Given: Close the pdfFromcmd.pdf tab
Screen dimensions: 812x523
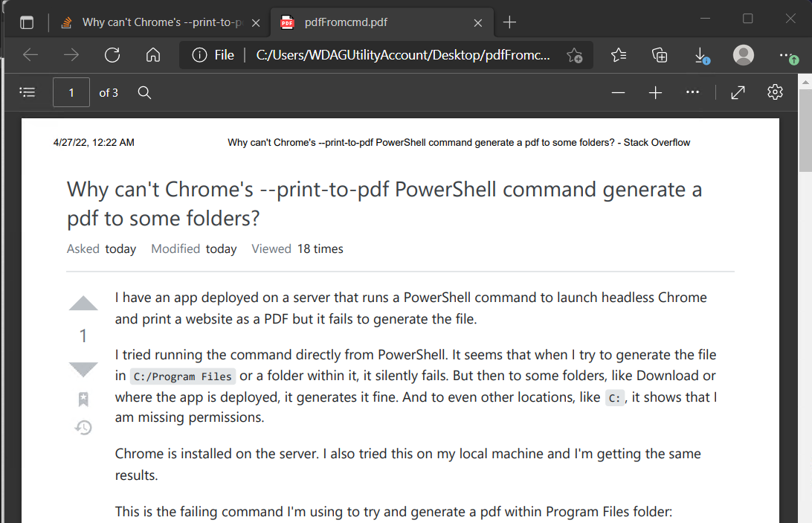Looking at the screenshot, I should 478,23.
